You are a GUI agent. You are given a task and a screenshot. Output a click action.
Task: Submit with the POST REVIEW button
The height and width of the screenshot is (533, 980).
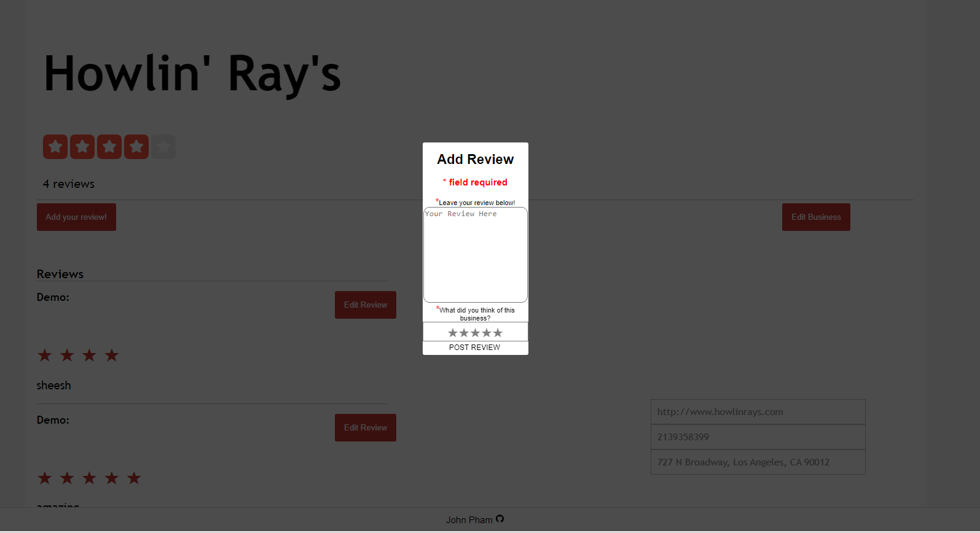[475, 348]
